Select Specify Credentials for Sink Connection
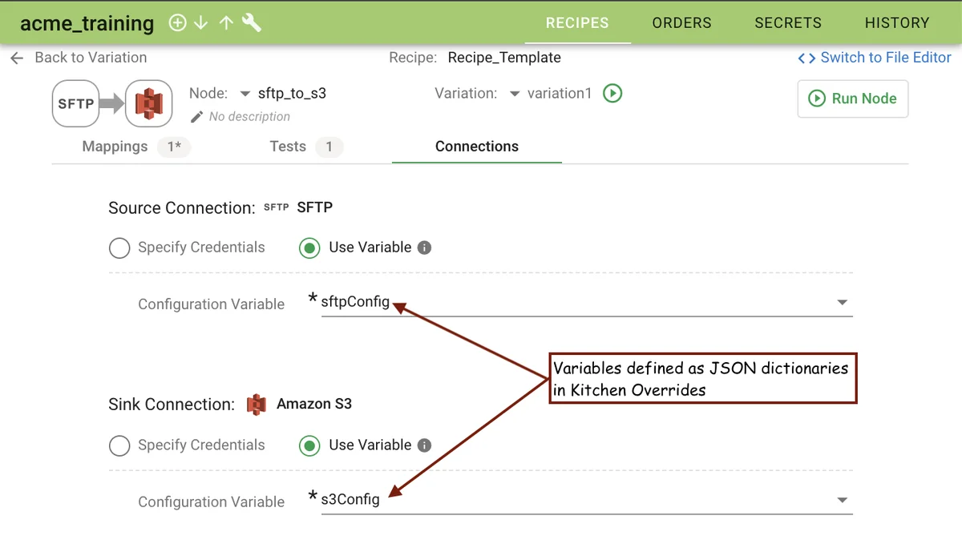The width and height of the screenshot is (962, 560). [x=119, y=446]
